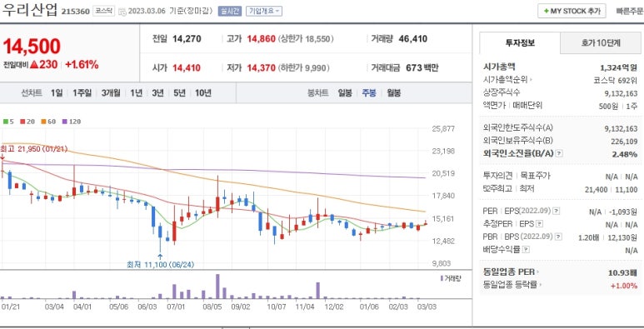Switch to the 호가 10단계 tab
The height and width of the screenshot is (329, 644).
(601, 42)
